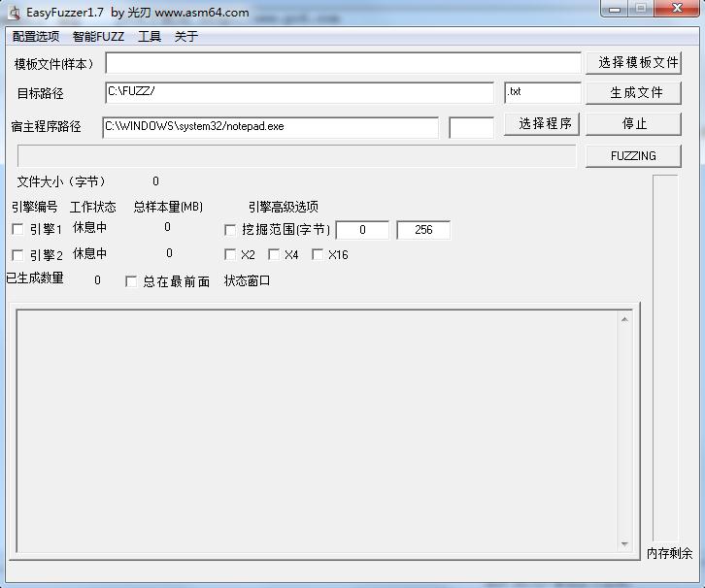
Task: Click 休息中 status beside 引擎1
Action: tap(90, 227)
